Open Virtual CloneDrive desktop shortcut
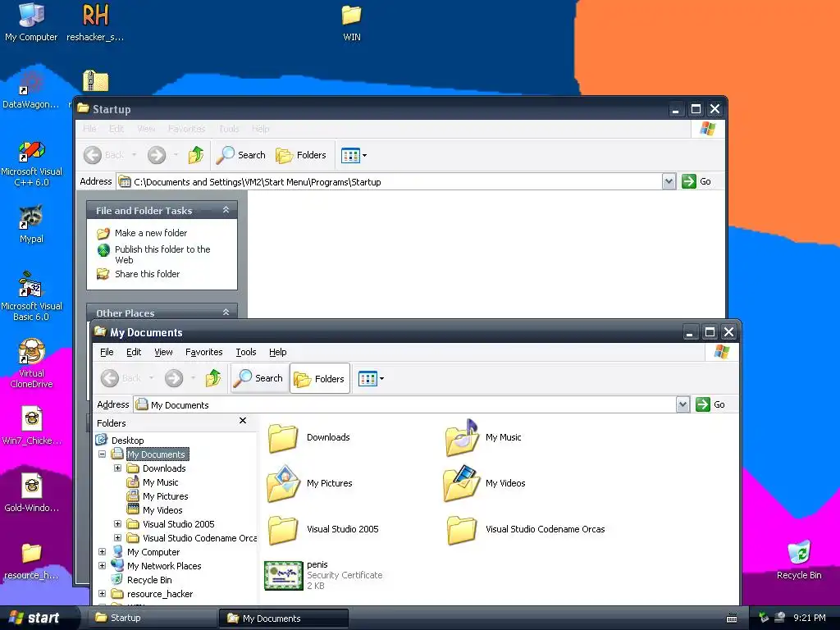 pyautogui.click(x=31, y=363)
